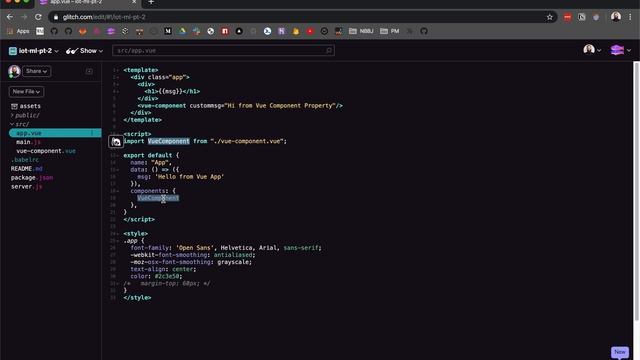Toggle fold arrow on the <style> line
640x360 pixels.
[x=118, y=234]
